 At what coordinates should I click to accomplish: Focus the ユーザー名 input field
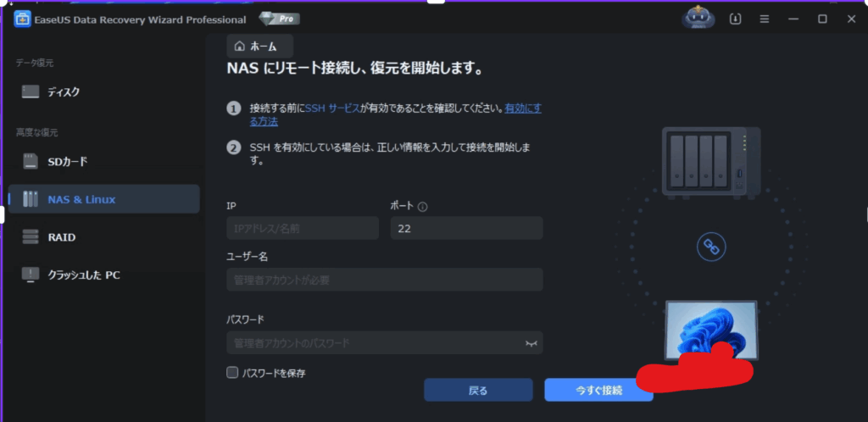pyautogui.click(x=385, y=280)
